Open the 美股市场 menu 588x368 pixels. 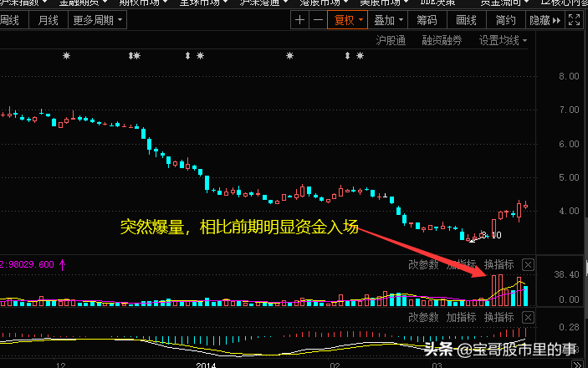(384, 3)
